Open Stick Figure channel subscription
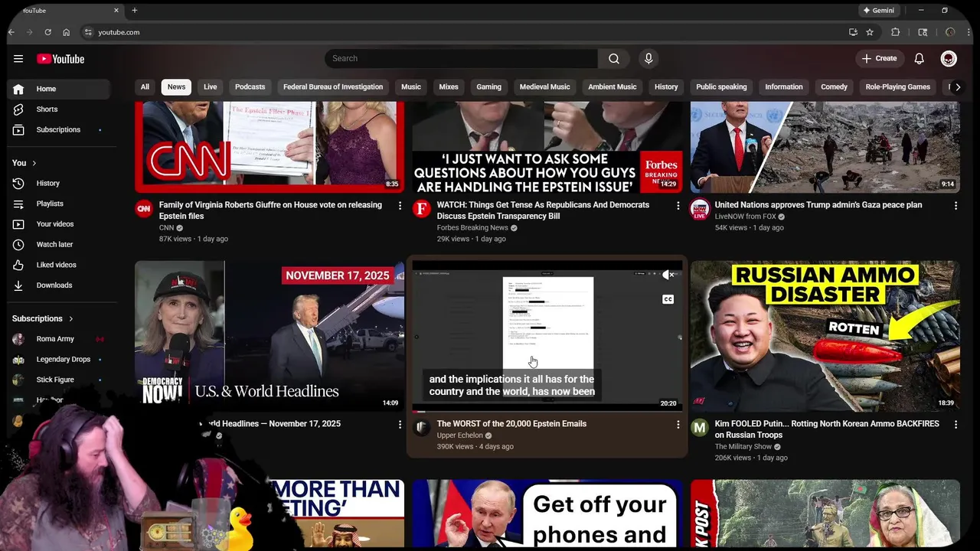980x551 pixels. point(58,380)
